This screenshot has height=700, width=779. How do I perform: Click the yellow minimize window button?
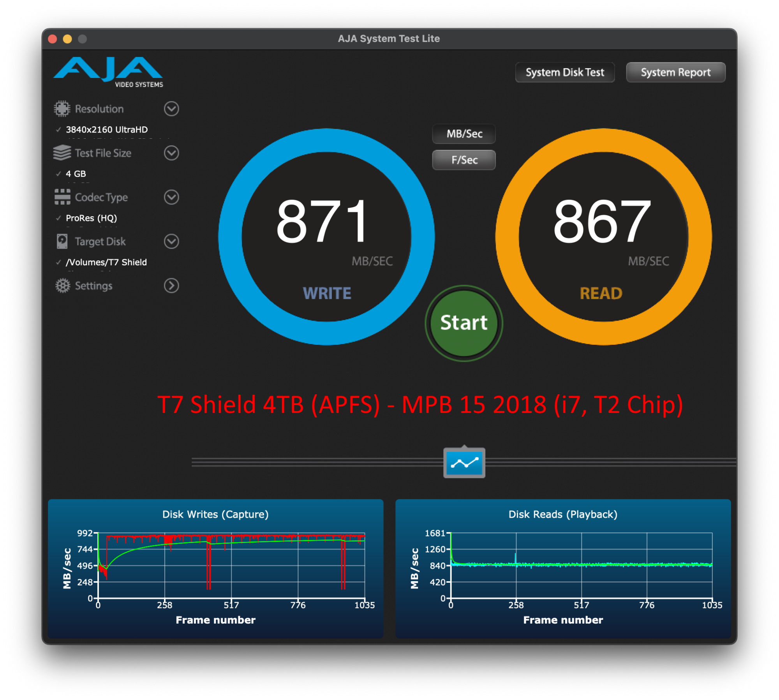[67, 39]
